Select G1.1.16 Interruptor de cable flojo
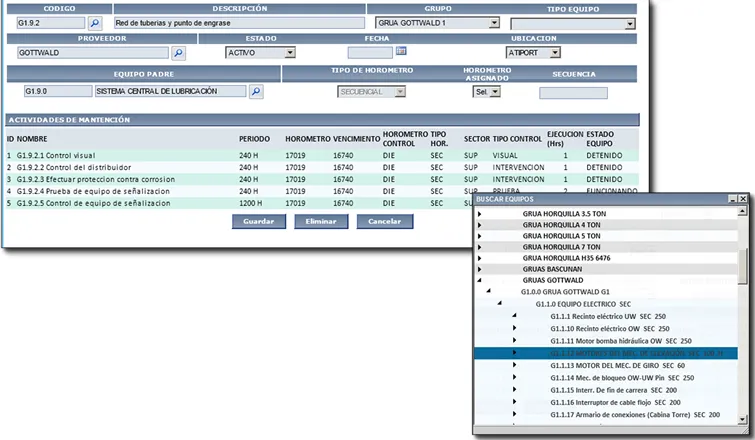Image resolution: width=755 pixels, height=440 pixels. (x=615, y=402)
